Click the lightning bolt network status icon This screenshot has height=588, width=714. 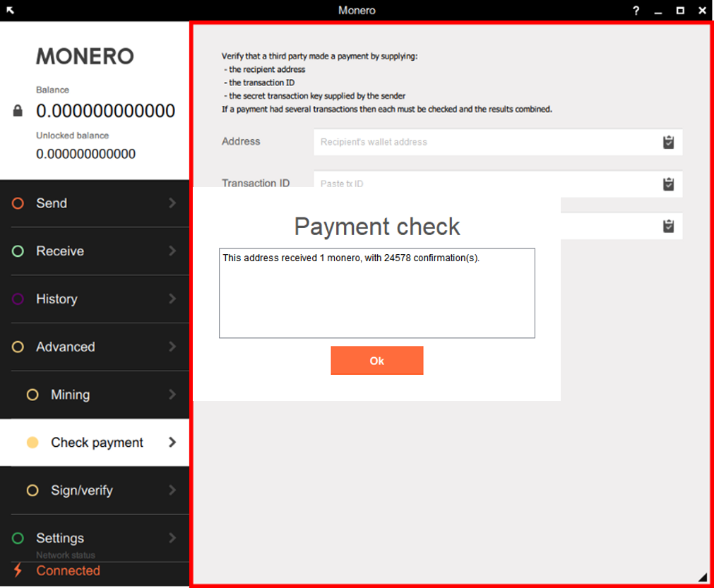[x=18, y=570]
